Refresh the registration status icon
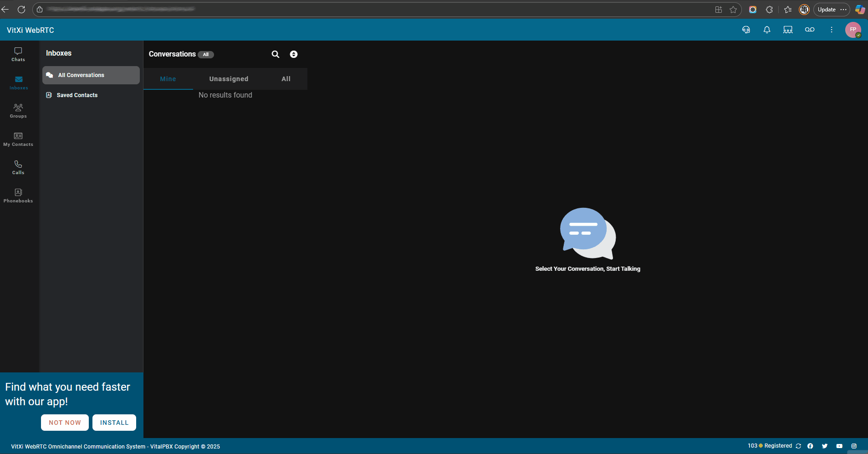 (798, 446)
